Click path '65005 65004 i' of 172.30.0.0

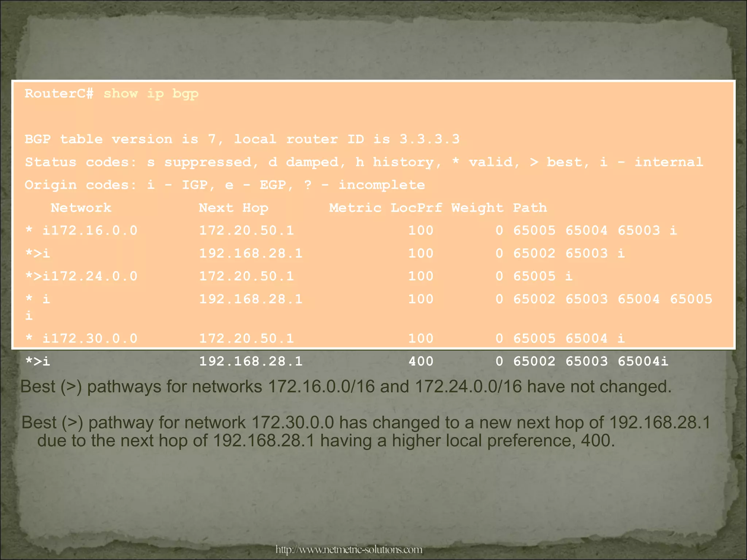[569, 338]
